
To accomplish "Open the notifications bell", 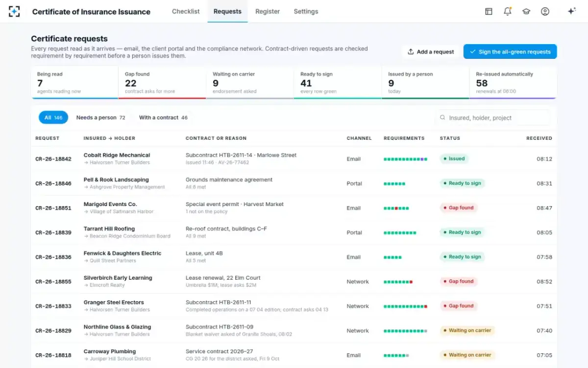I will [x=508, y=11].
